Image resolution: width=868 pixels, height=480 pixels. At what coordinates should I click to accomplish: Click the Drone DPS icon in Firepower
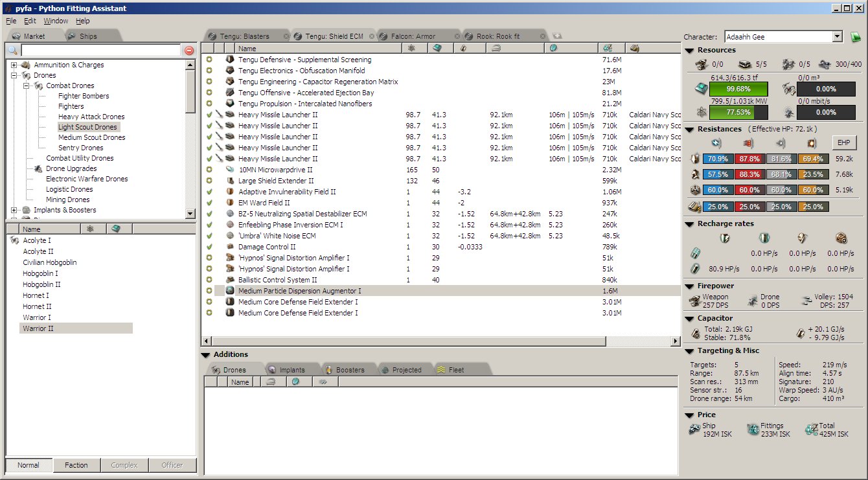pyautogui.click(x=753, y=301)
